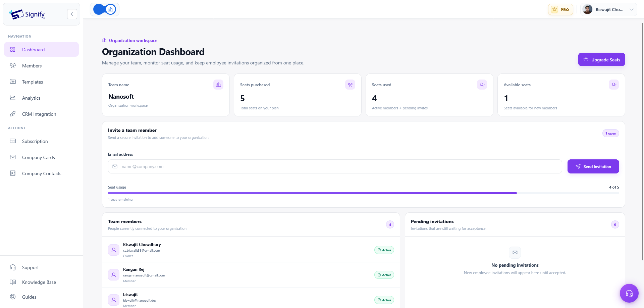The width and height of the screenshot is (644, 308).
Task: Click the Upgrade Seats button
Action: [x=601, y=59]
